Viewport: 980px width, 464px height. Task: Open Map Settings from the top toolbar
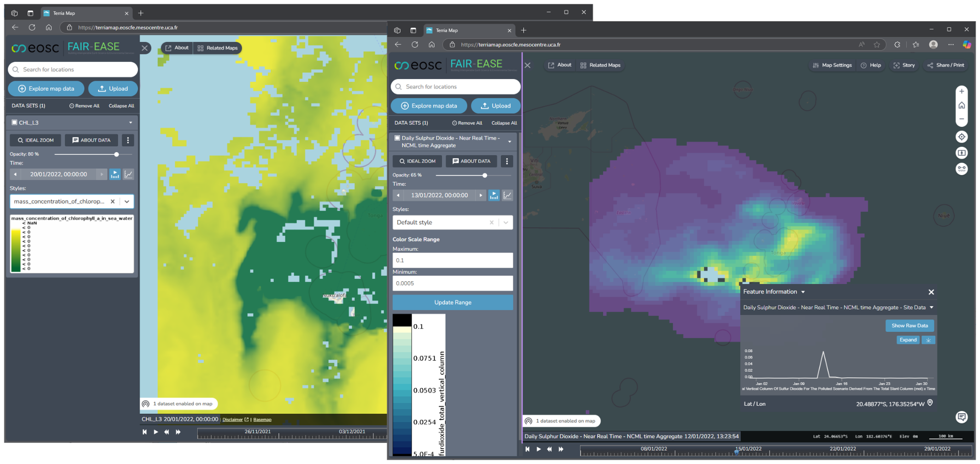coord(832,65)
